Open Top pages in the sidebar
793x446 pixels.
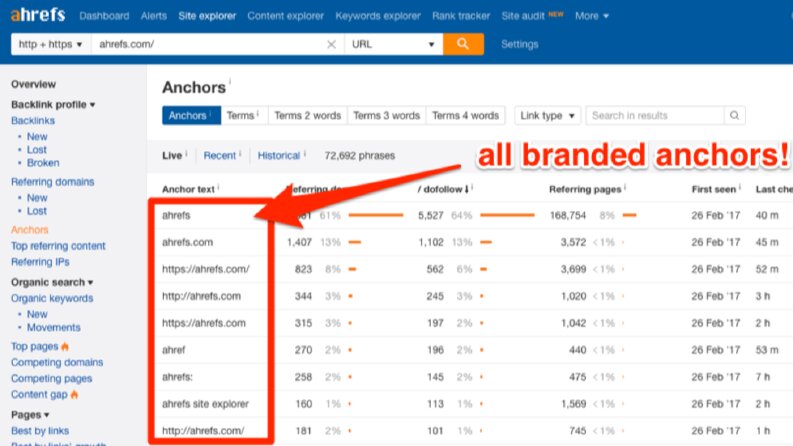[x=34, y=346]
